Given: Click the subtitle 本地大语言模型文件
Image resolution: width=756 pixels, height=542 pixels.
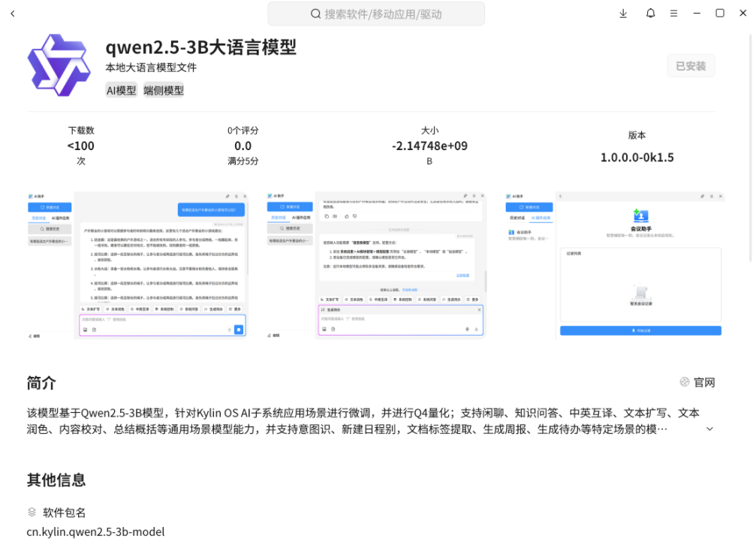Looking at the screenshot, I should click(x=151, y=68).
